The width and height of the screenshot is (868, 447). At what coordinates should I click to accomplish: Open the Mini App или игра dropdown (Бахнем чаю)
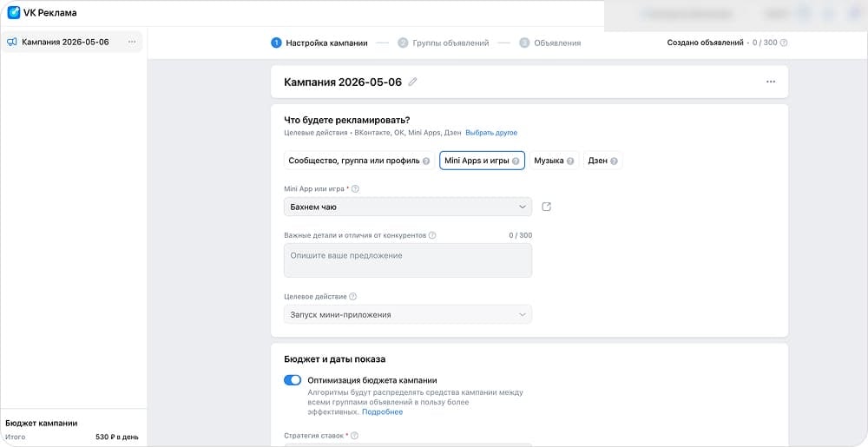[408, 207]
